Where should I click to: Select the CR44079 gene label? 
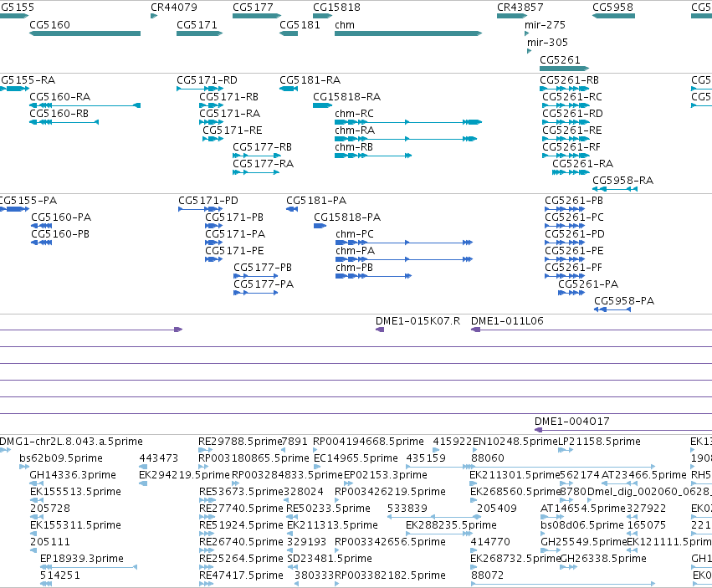point(174,8)
